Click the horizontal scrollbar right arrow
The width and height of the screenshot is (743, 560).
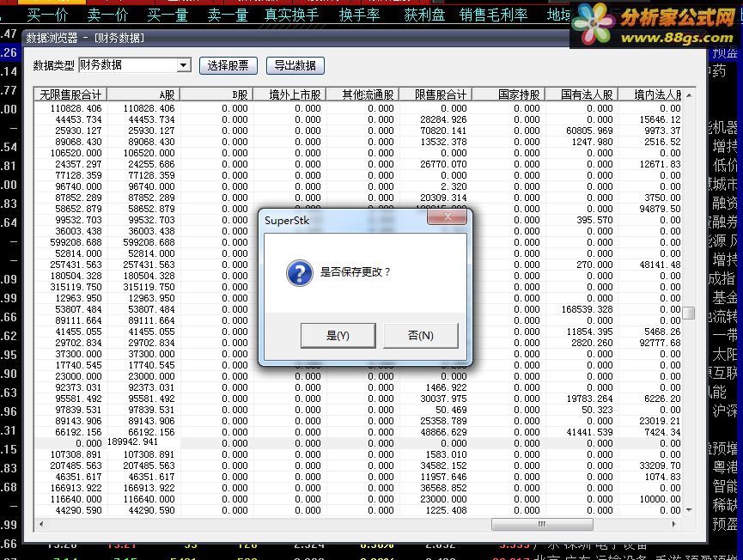click(674, 524)
